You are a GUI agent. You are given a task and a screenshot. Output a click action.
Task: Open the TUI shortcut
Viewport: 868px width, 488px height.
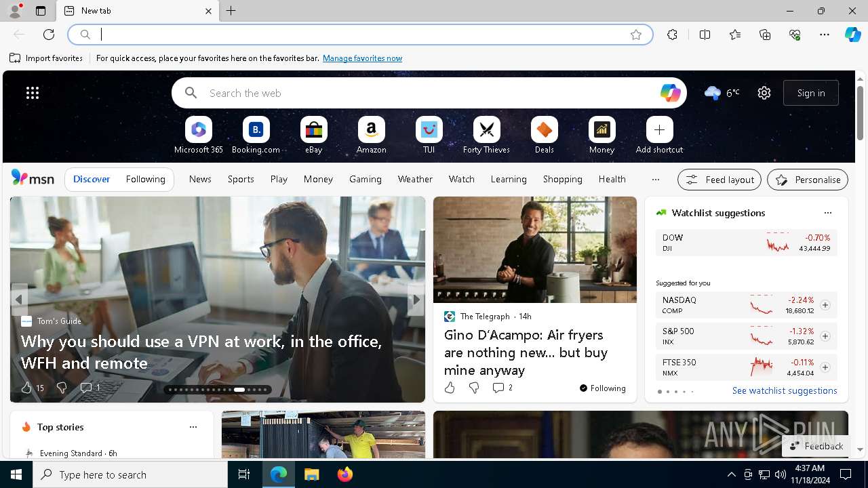pyautogui.click(x=429, y=136)
